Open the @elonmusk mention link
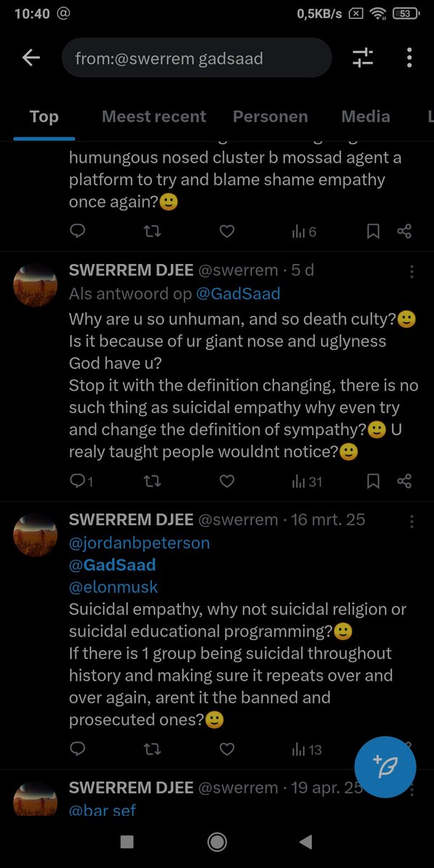The image size is (434, 868). [113, 587]
